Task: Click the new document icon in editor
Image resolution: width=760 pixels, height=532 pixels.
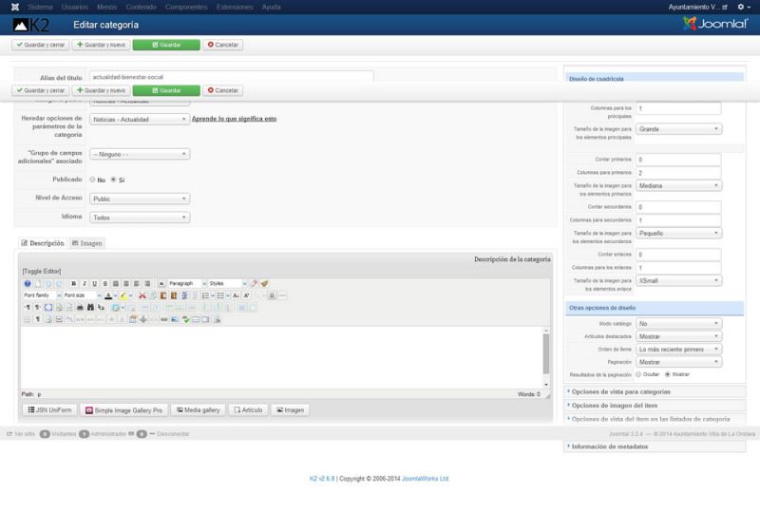Action: 38,283
